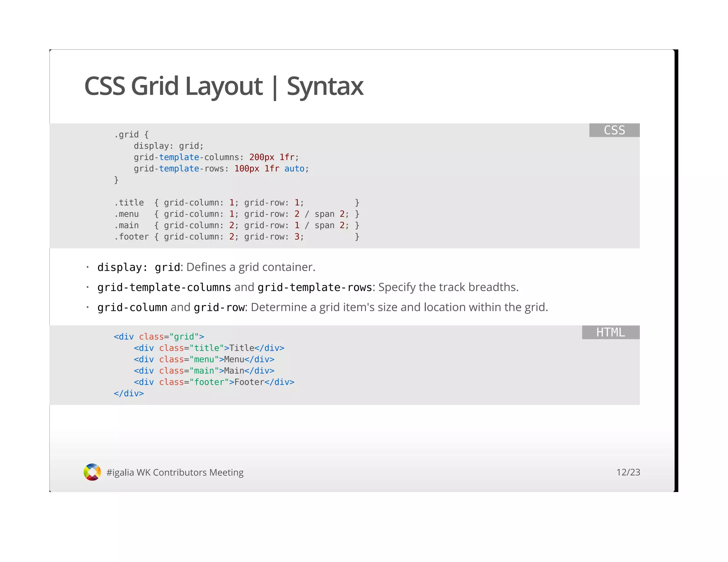Click the '<div class="menu">Menu</div>' line
This screenshot has height=562, width=728.
[x=204, y=359]
